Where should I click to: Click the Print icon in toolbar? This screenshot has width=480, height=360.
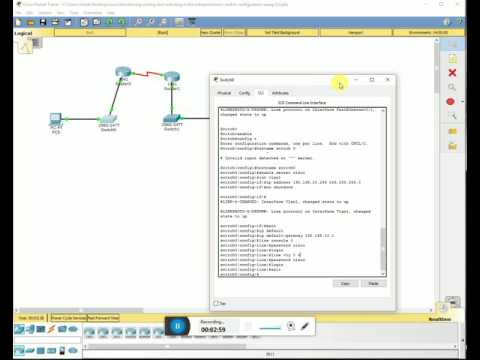pyautogui.click(x=55, y=22)
